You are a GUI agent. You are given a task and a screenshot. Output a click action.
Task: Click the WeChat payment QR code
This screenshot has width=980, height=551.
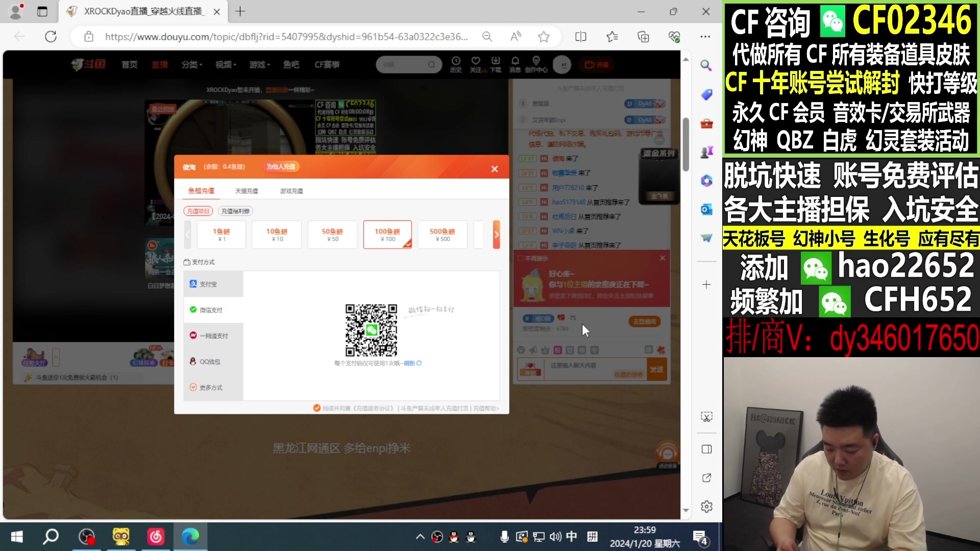[371, 330]
